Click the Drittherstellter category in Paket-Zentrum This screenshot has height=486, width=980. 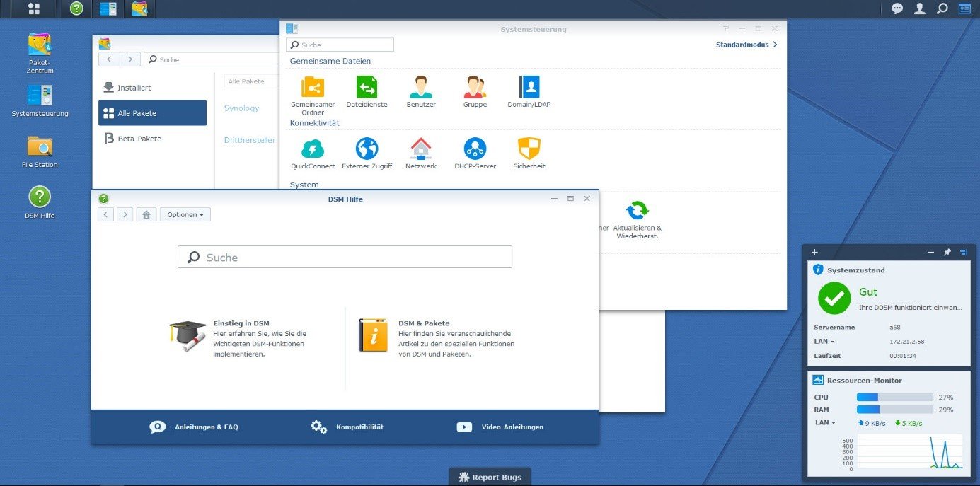pos(250,140)
